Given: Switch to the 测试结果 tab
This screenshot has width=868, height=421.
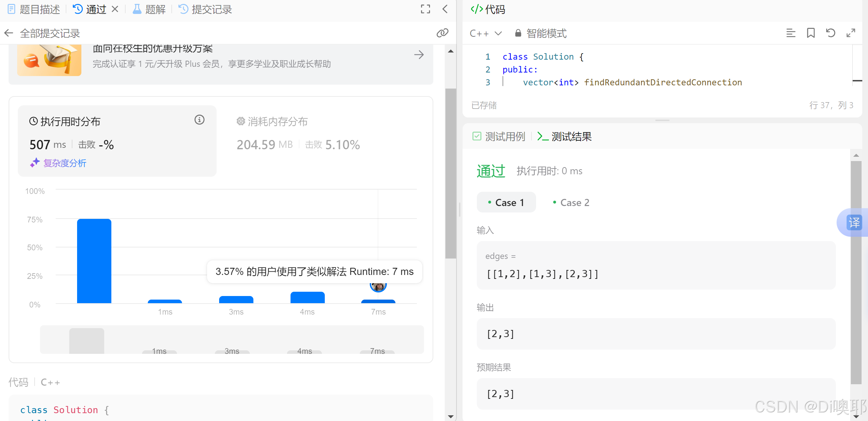Looking at the screenshot, I should [571, 136].
